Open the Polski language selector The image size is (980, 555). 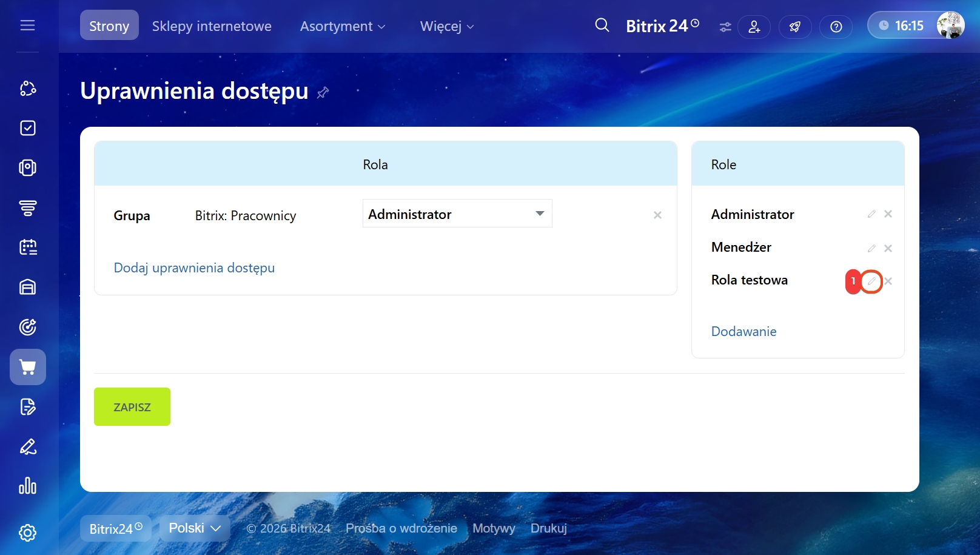pos(195,528)
